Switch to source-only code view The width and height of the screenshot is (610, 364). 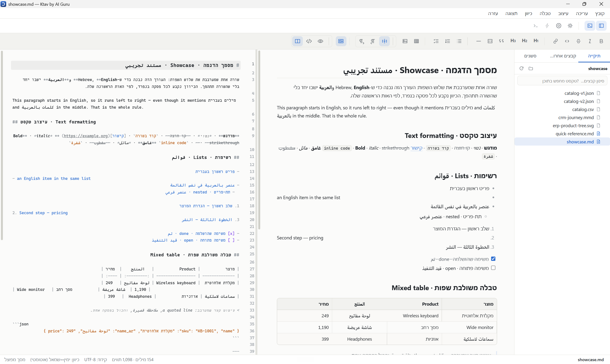309,41
